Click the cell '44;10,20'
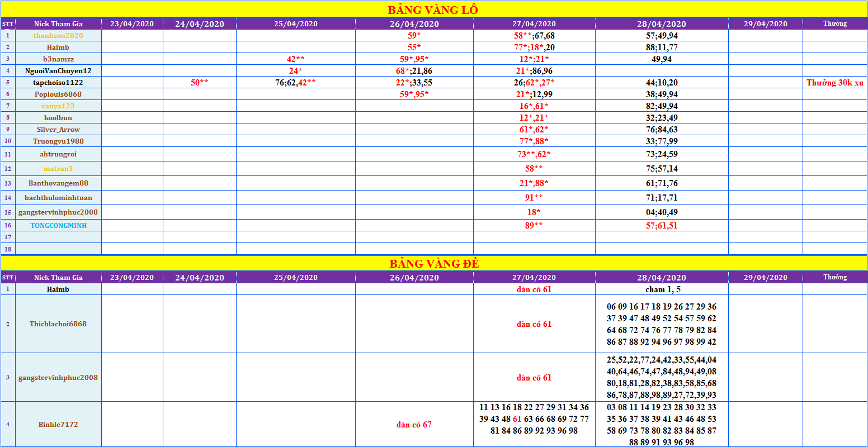The width and height of the screenshot is (868, 447). pos(662,82)
